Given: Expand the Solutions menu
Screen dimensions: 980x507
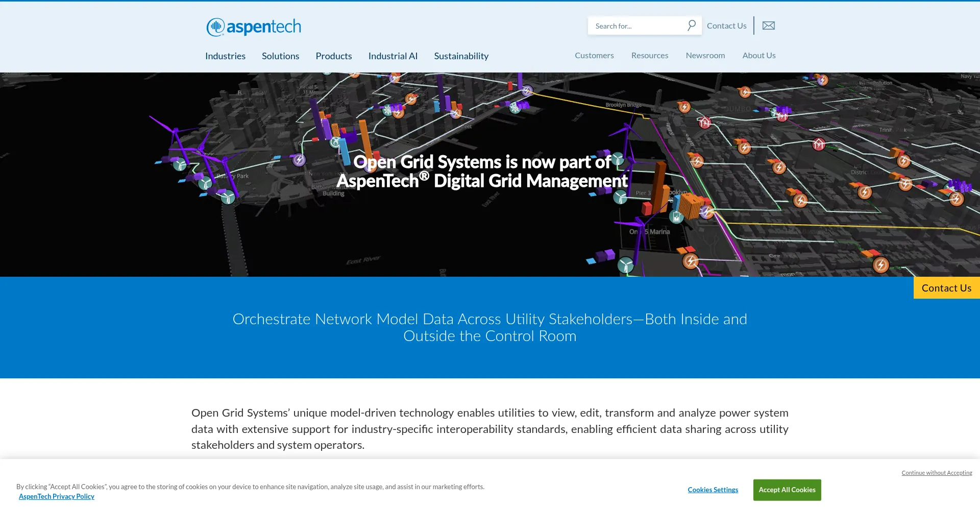Looking at the screenshot, I should 280,56.
